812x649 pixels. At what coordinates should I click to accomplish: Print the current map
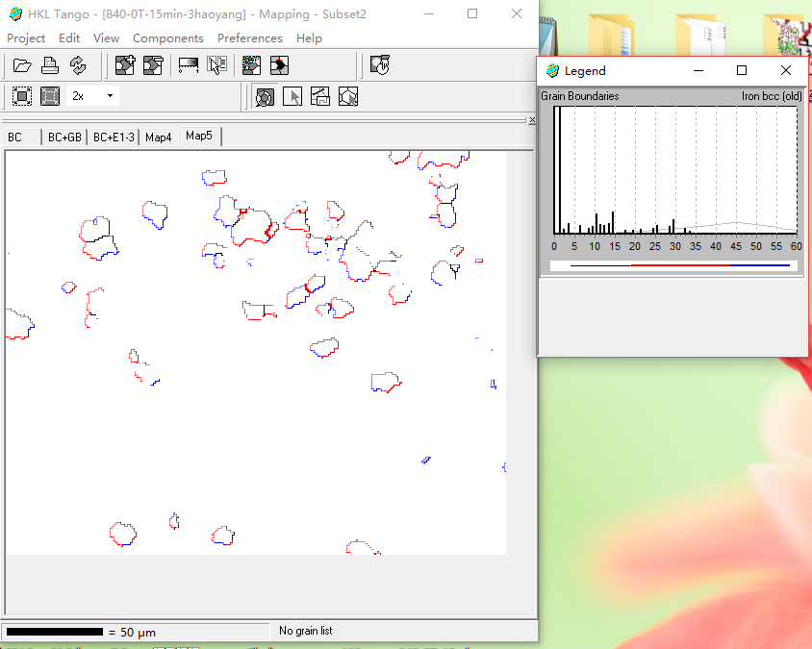[x=50, y=65]
